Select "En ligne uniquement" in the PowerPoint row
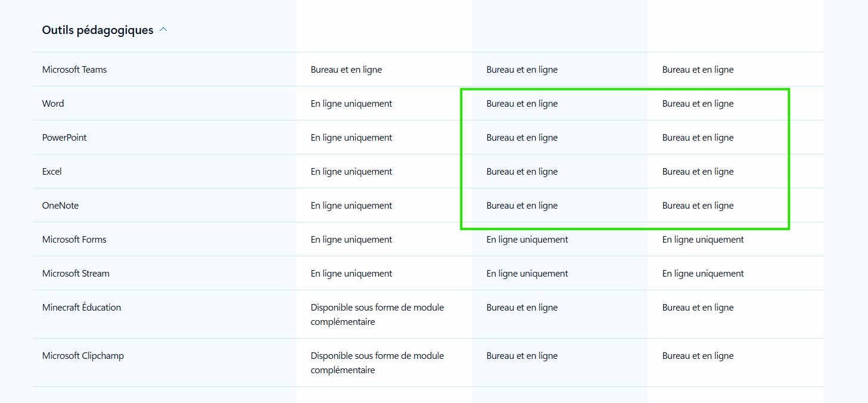The image size is (868, 403). click(351, 138)
